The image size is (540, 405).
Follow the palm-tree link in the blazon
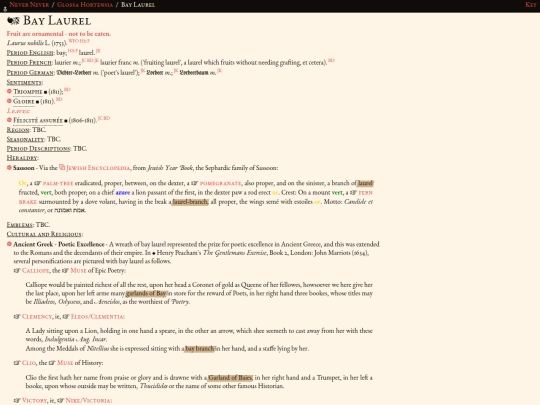(x=58, y=183)
